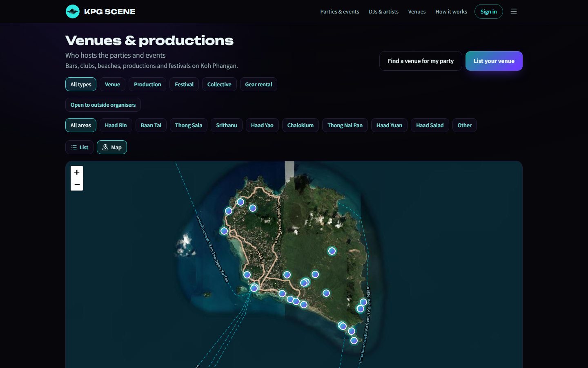
Task: Select the Other area chip
Action: click(x=465, y=125)
